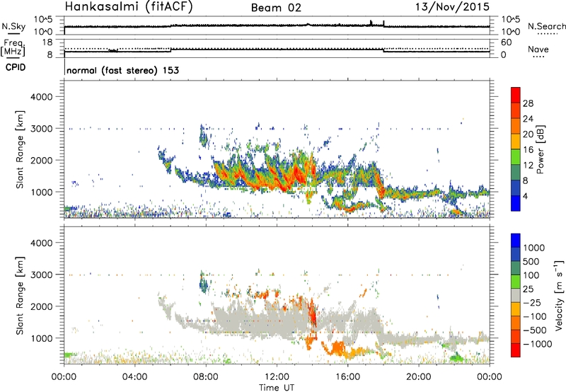
Task: Click the '28' label on Power colorbar
Action: point(528,103)
